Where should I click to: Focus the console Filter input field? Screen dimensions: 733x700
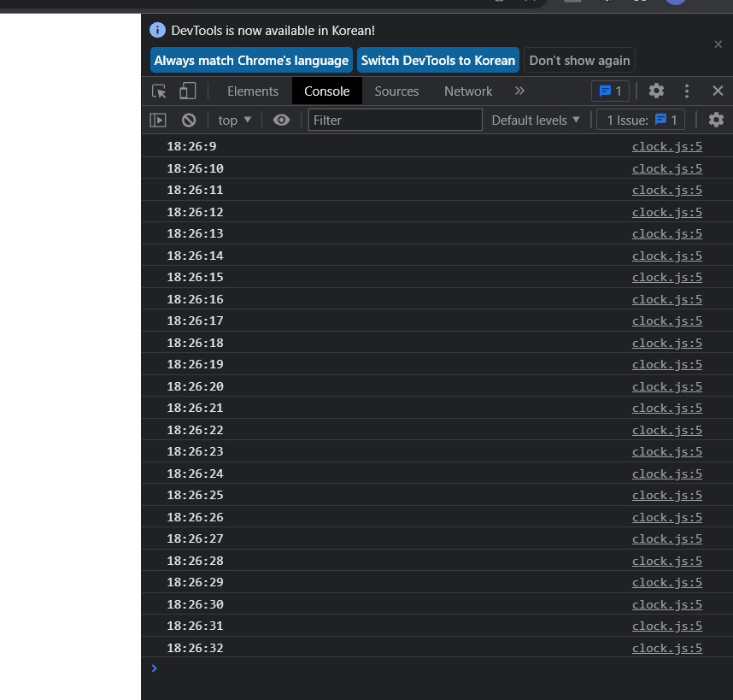pos(395,121)
